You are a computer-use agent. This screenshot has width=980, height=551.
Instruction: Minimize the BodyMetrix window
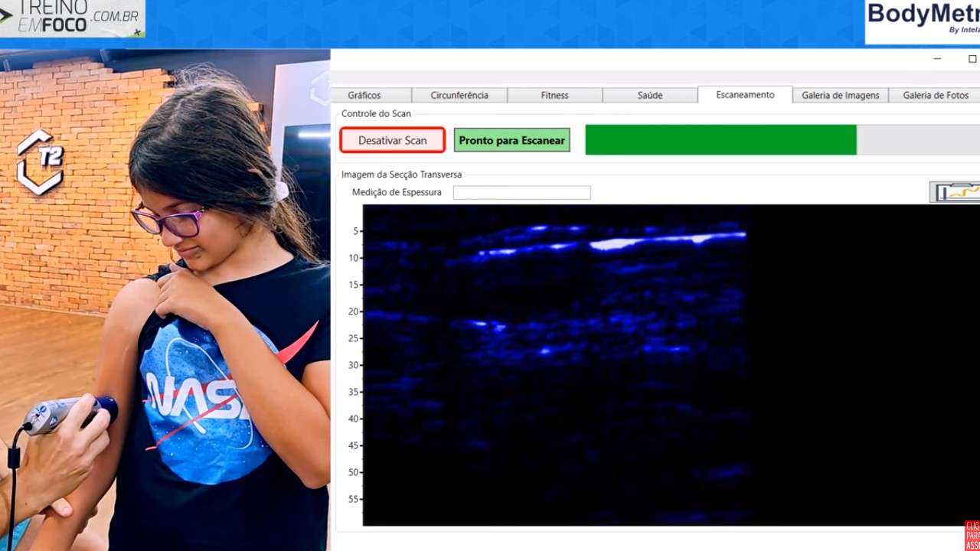tap(937, 59)
